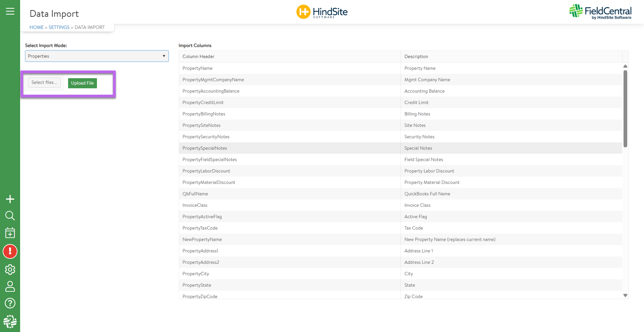Open the calendar add icon

tap(10, 233)
